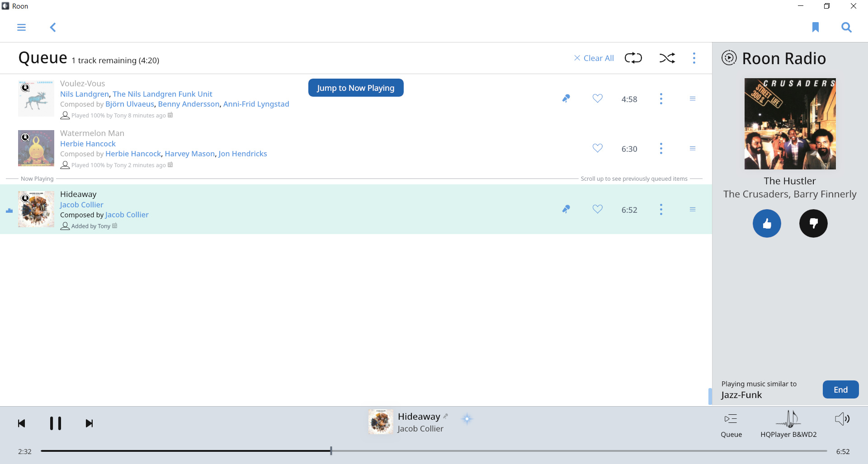Click Hideaway track title in queue
Screen dimensions: 868x464
point(78,194)
